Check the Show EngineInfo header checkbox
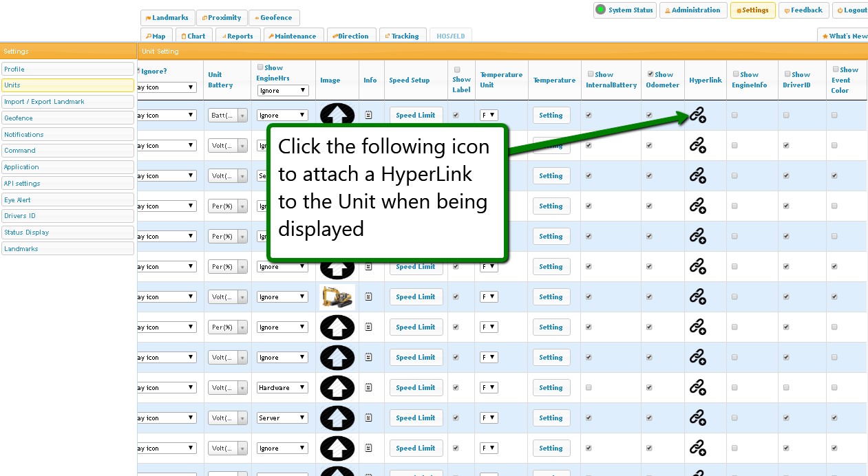 (x=737, y=74)
